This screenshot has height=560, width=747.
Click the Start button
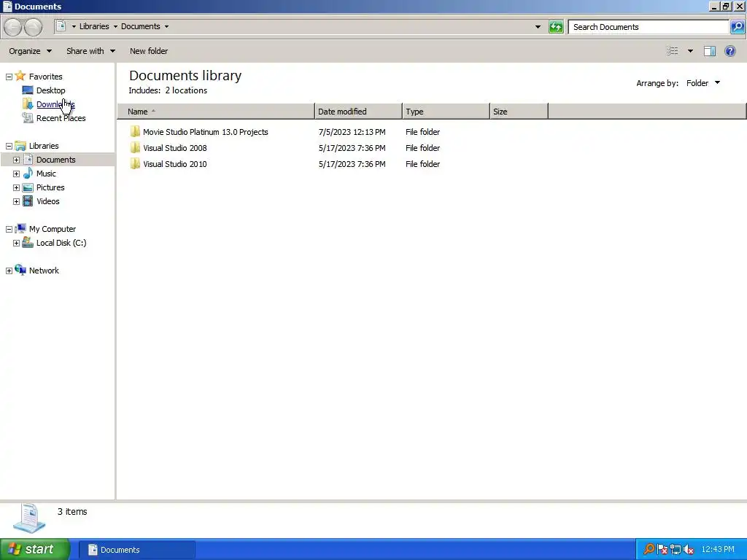[x=35, y=549]
